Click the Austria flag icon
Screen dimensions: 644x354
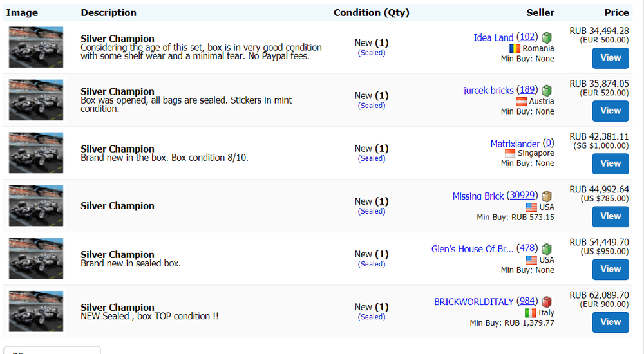pos(522,101)
